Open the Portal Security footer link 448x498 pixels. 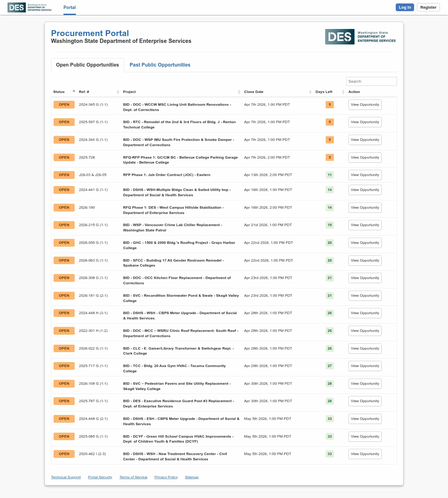[100, 477]
